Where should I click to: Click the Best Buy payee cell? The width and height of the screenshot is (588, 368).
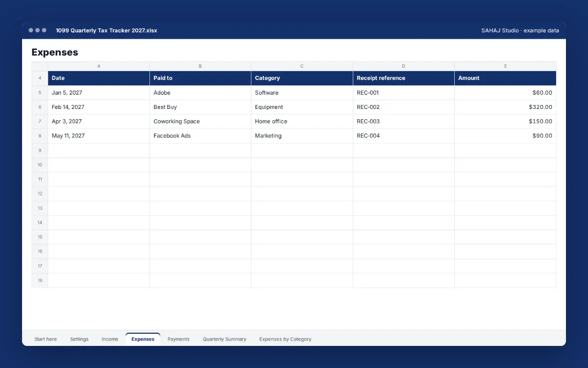[x=200, y=107]
